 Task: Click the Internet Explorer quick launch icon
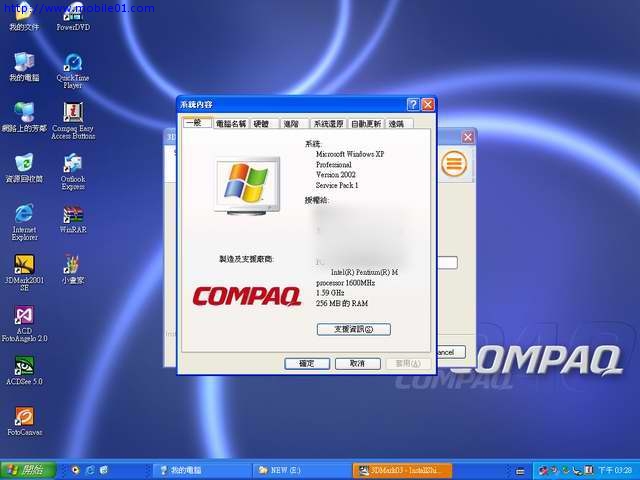pyautogui.click(x=90, y=470)
